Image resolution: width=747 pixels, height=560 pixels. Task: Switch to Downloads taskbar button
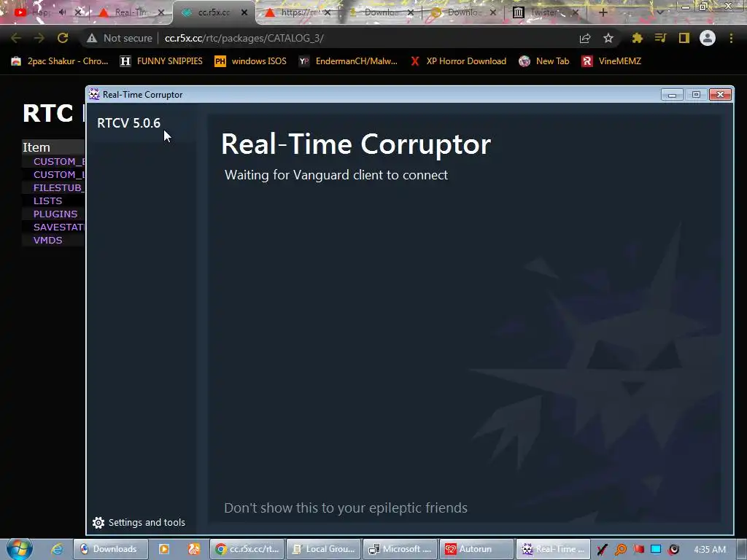[x=111, y=549]
